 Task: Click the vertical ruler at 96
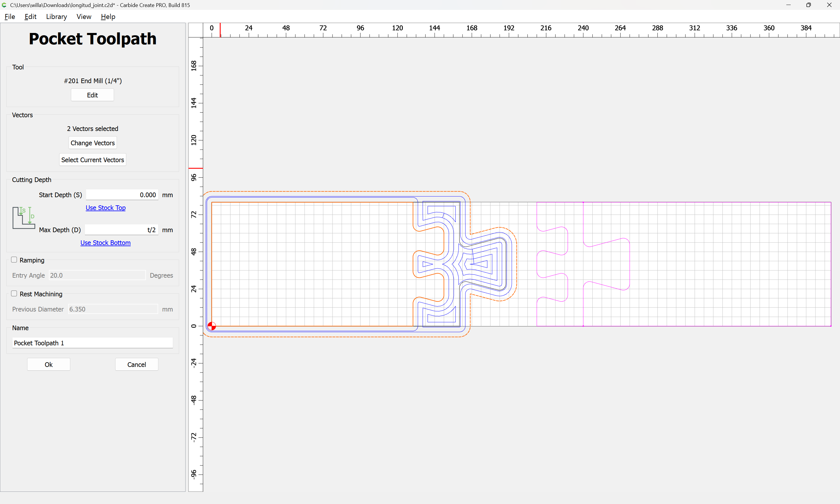(194, 177)
